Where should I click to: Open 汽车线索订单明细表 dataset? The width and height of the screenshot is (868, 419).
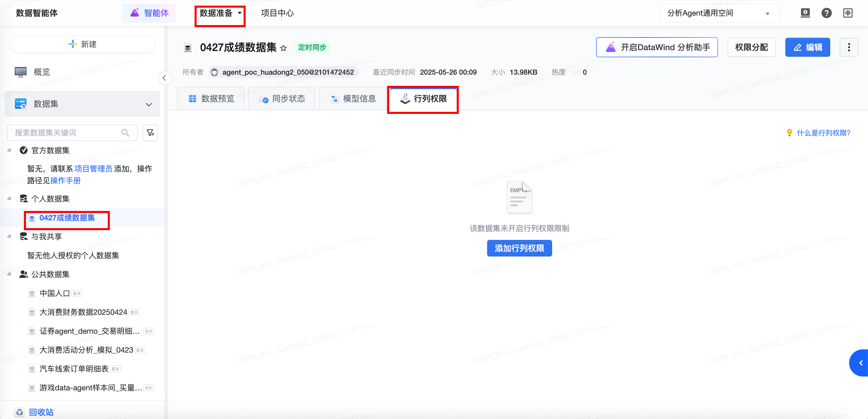[x=74, y=369]
